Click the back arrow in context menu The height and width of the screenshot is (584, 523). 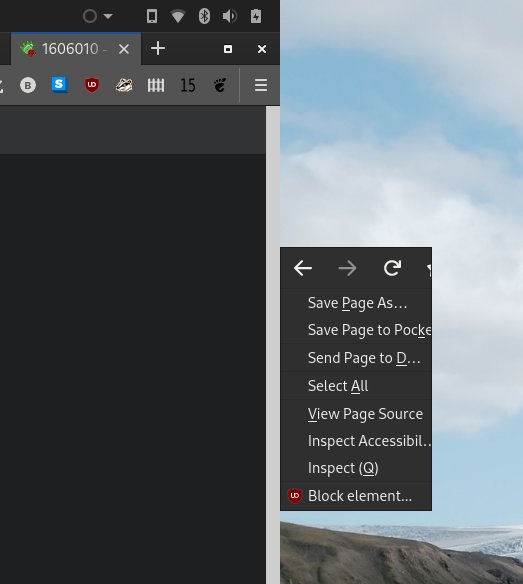[x=303, y=268]
